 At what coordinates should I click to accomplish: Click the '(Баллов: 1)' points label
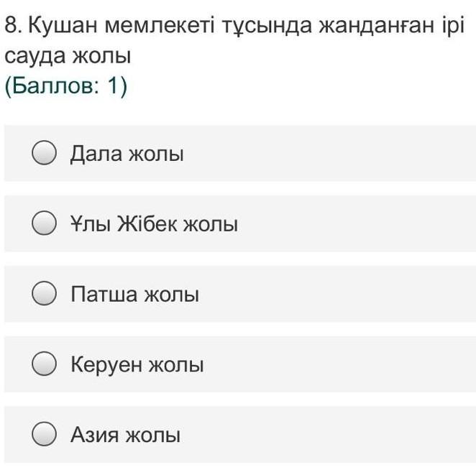66,86
